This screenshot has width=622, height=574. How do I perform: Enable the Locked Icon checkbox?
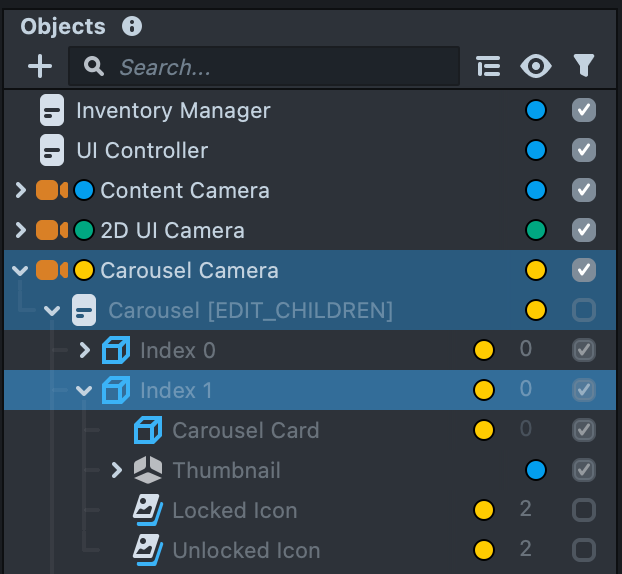point(584,510)
